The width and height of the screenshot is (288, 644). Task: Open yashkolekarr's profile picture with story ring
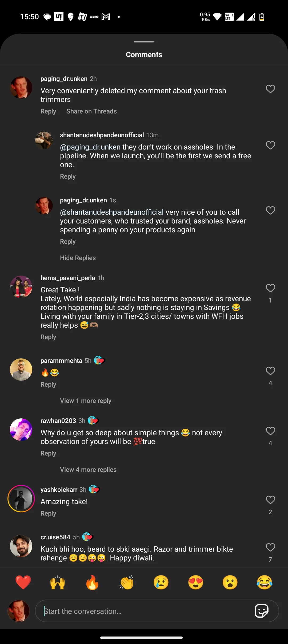point(21,498)
